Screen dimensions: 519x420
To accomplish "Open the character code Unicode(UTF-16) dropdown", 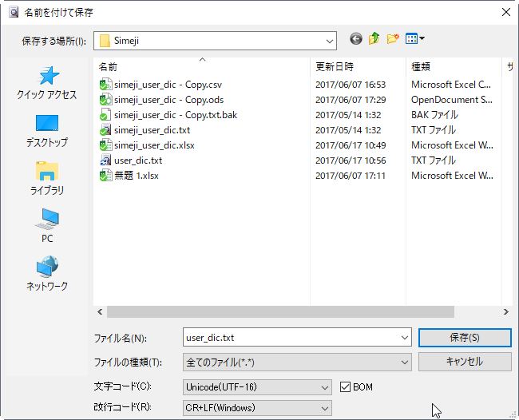I will pyautogui.click(x=325, y=387).
